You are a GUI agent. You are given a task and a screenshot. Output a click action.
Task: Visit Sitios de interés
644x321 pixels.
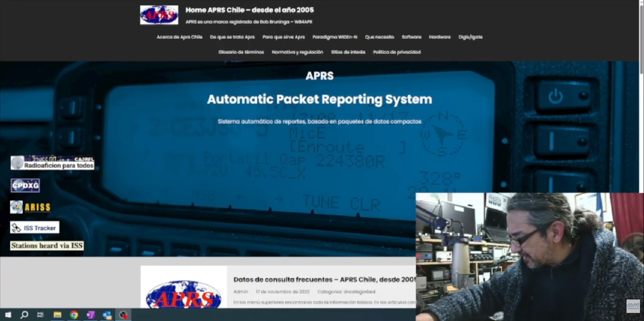pyautogui.click(x=348, y=52)
